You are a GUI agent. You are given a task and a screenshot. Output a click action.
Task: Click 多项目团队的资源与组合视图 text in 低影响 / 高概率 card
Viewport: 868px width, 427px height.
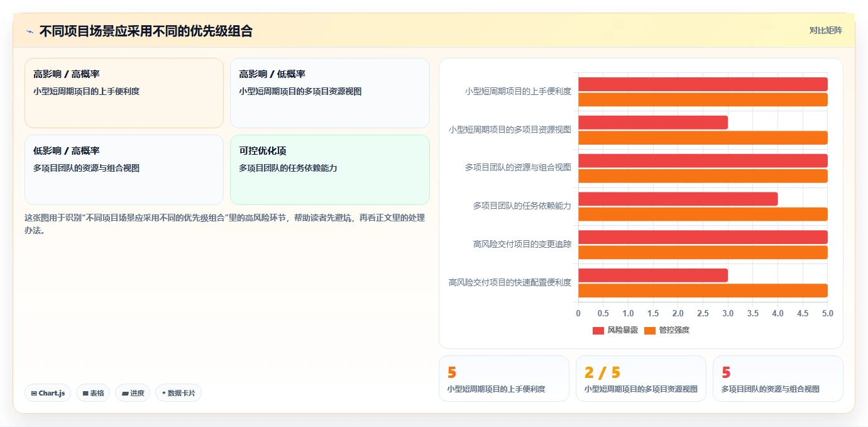click(86, 168)
